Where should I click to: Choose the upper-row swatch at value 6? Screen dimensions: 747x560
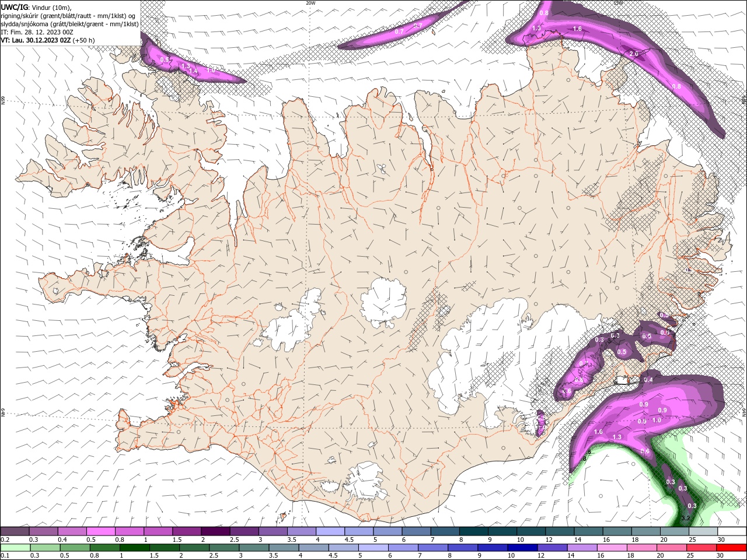416,531
